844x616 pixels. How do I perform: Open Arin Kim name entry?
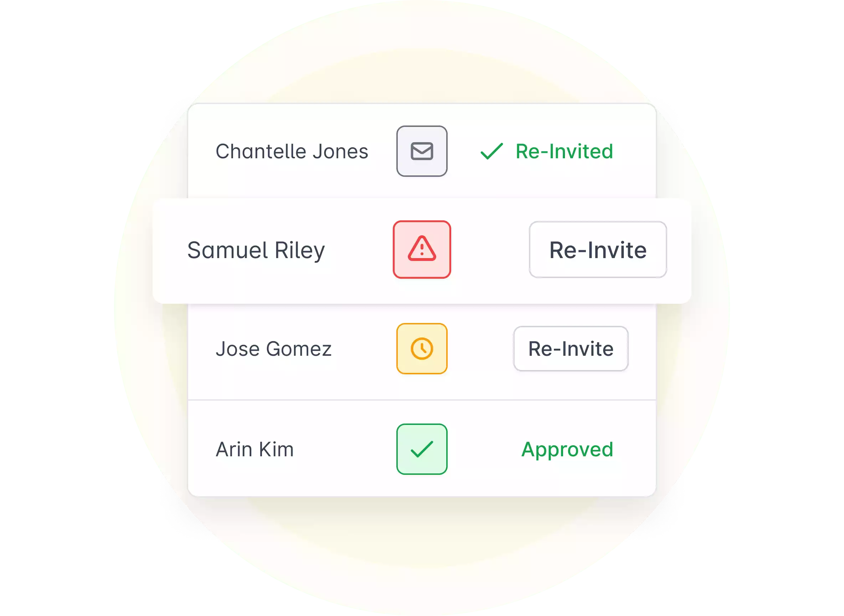click(254, 449)
